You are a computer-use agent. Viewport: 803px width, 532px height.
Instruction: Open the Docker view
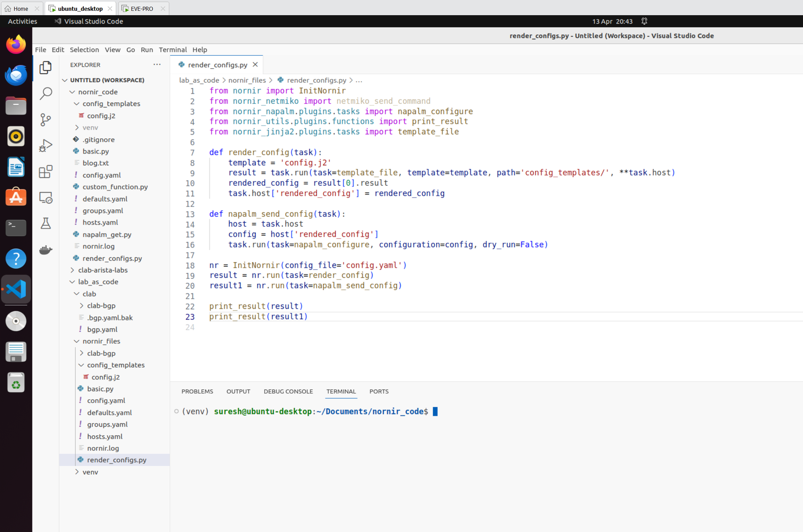(x=46, y=250)
